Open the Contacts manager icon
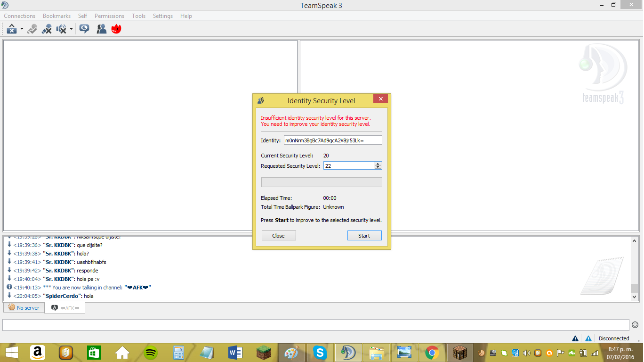 click(102, 29)
